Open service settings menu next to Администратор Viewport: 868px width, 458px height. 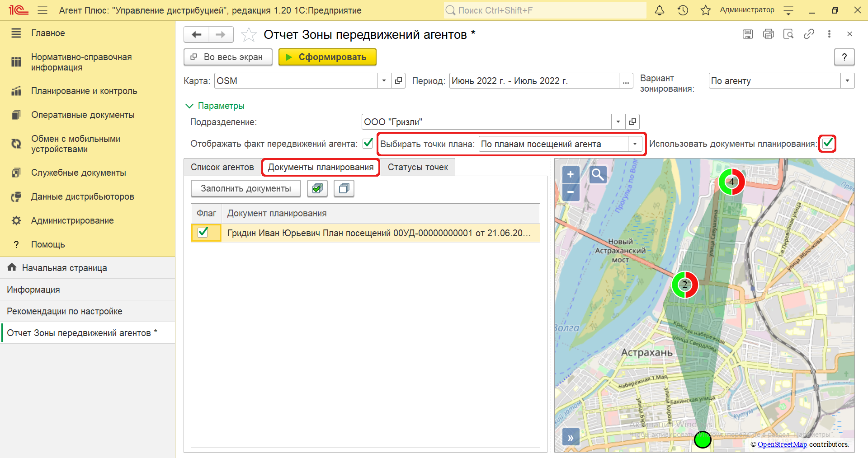[788, 10]
